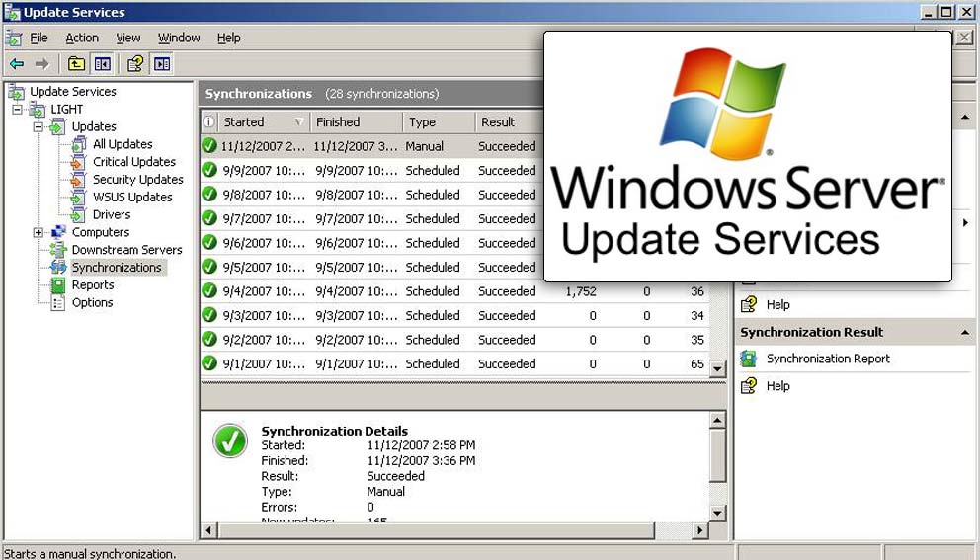The image size is (980, 560).
Task: Click the Back arrow toolbar icon
Action: click(17, 63)
